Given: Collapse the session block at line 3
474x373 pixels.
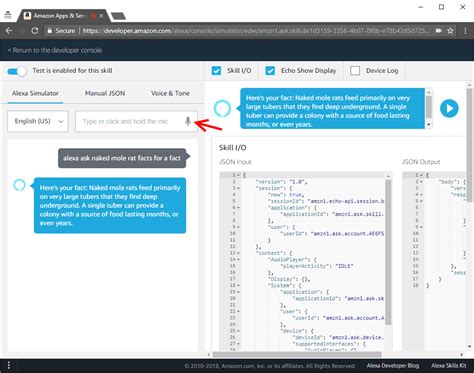Looking at the screenshot, I should pos(238,188).
